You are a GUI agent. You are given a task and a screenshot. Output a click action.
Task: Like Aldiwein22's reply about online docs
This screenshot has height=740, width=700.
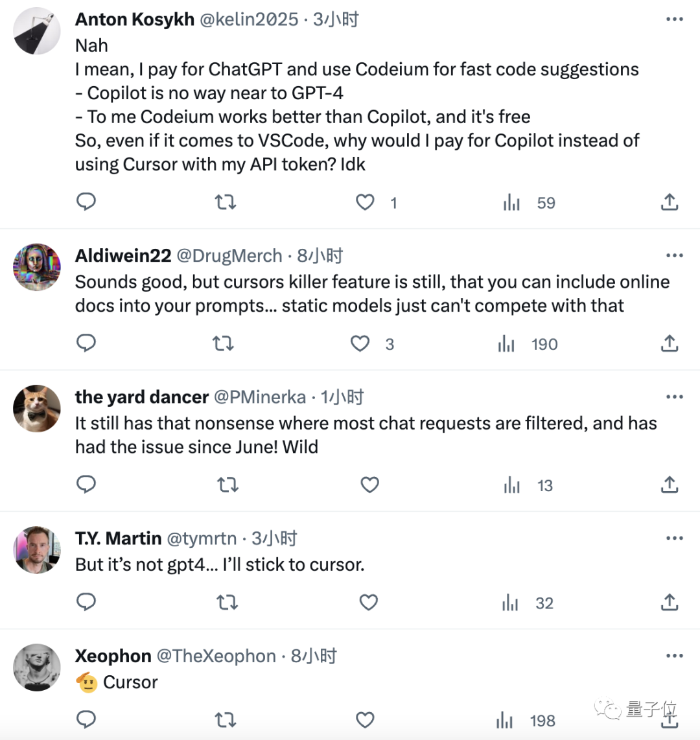[360, 343]
